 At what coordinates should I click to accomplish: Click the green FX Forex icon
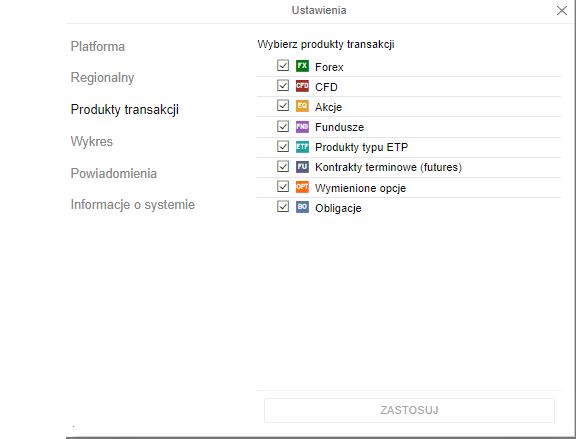302,66
